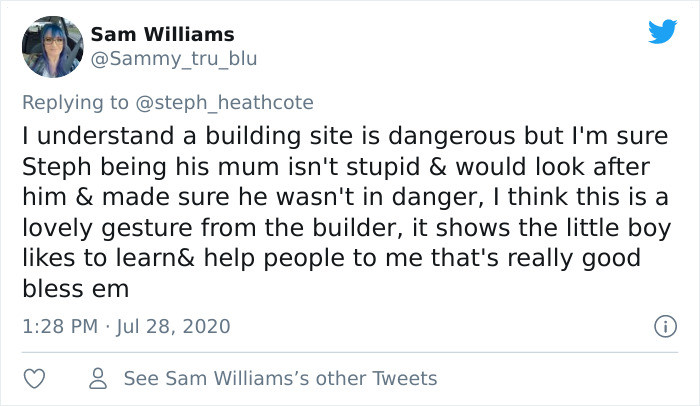Click the Twitter bird logo

[x=661, y=31]
